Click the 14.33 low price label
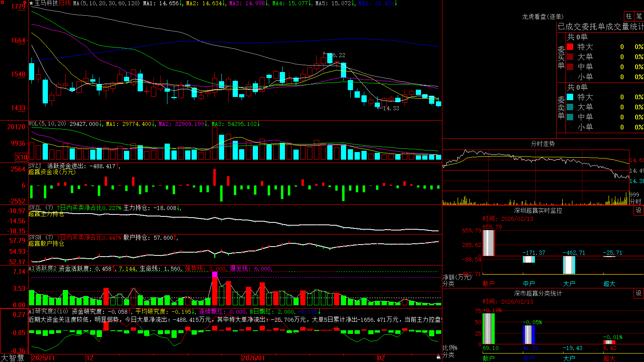Screen dimensions: 644x362 (391, 108)
